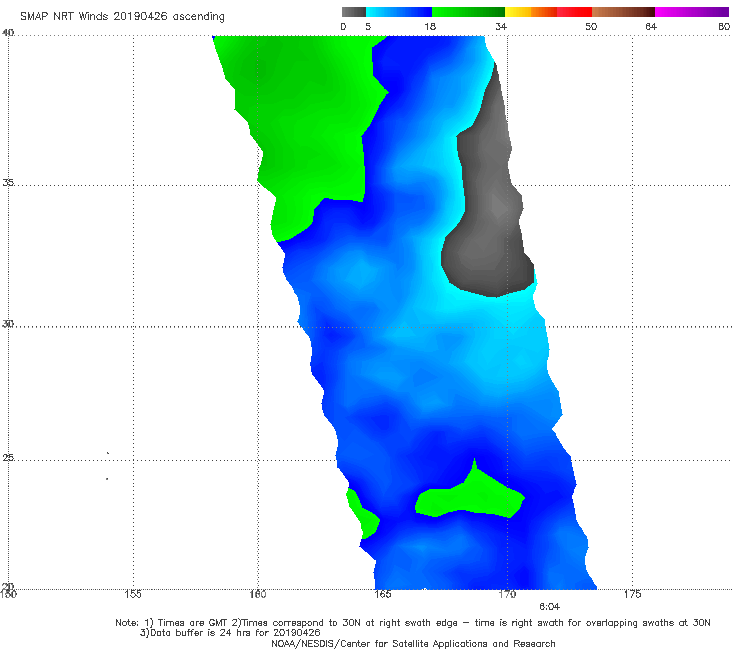The image size is (740, 650).
Task: Click the blue segment of the wind color bar
Action: pyautogui.click(x=399, y=12)
